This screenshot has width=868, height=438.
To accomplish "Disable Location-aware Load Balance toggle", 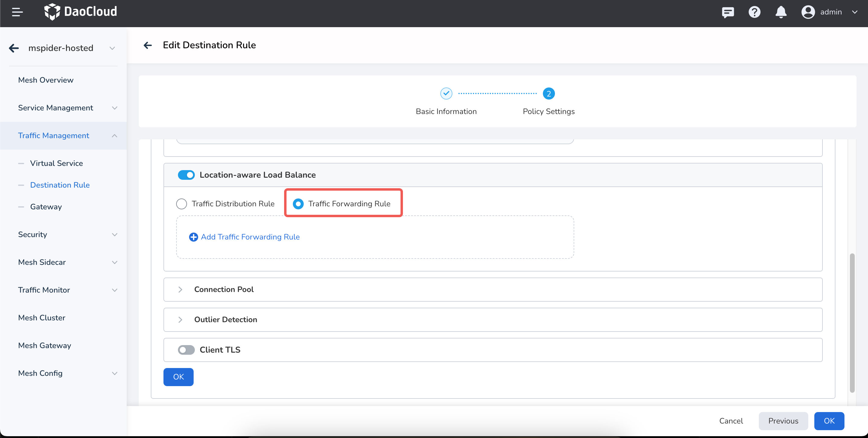I will (186, 175).
